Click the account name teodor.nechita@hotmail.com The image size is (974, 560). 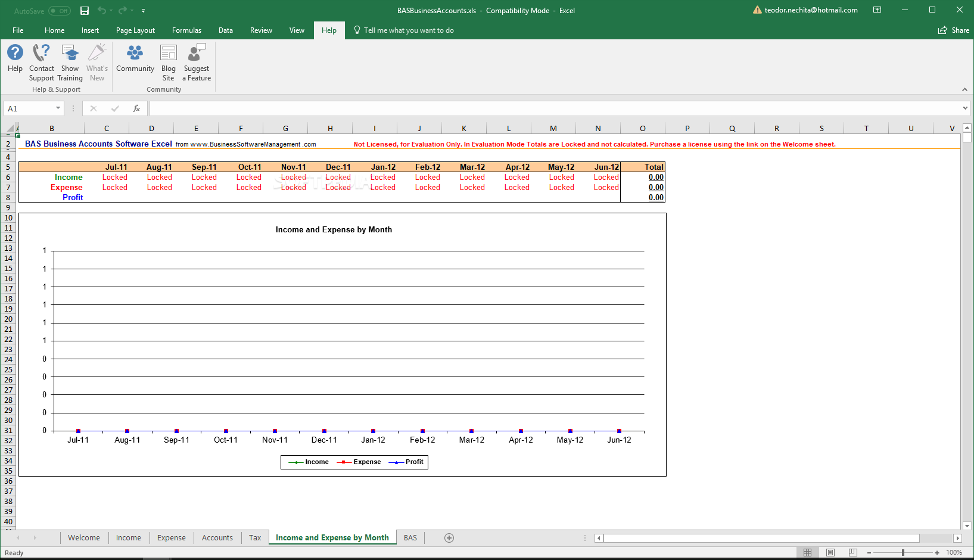[811, 10]
